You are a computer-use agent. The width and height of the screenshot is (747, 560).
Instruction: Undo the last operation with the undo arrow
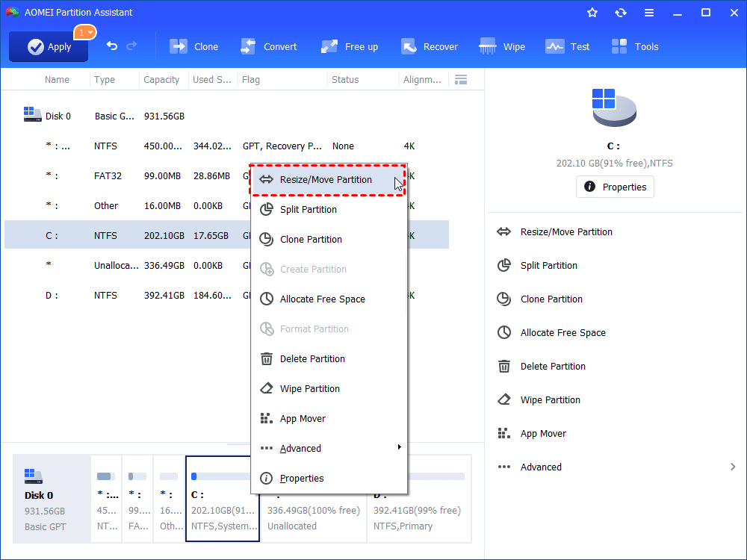(112, 46)
